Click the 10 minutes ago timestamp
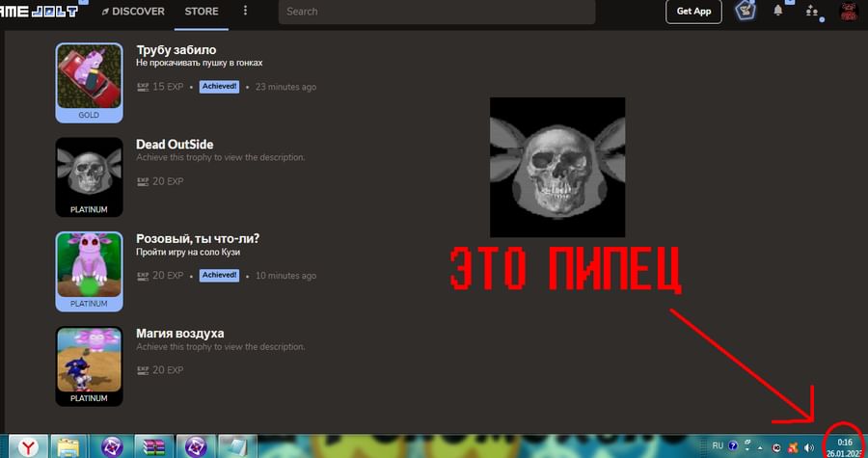Image resolution: width=868 pixels, height=458 pixels. click(285, 276)
